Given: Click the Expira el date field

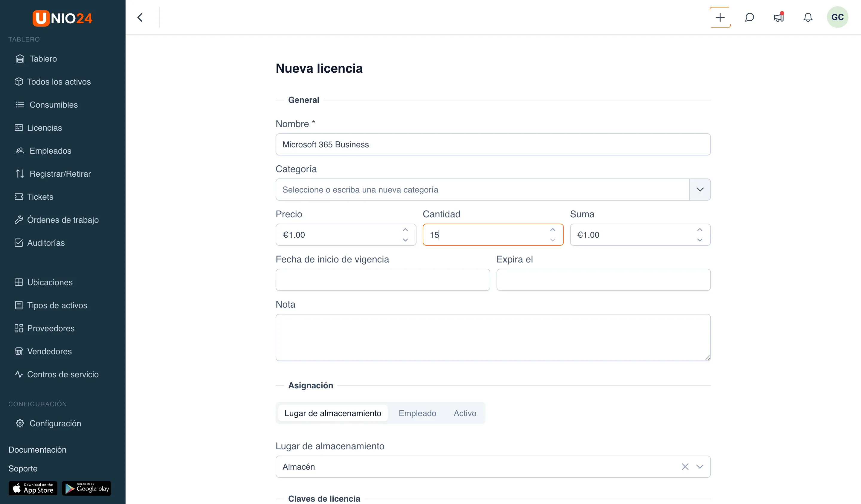Looking at the screenshot, I should [603, 280].
